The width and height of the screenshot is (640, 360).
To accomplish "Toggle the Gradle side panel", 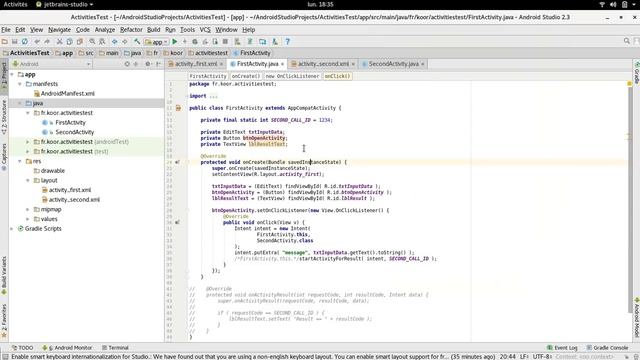I will pos(636,73).
